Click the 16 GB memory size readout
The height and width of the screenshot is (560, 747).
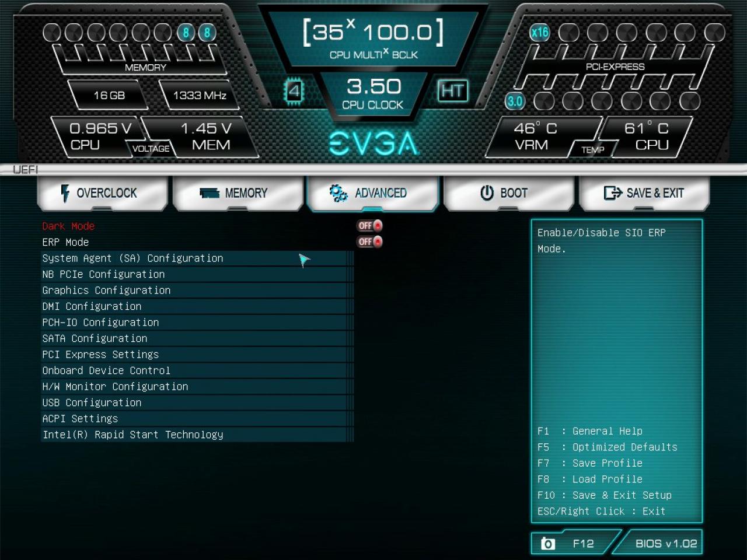[x=109, y=95]
